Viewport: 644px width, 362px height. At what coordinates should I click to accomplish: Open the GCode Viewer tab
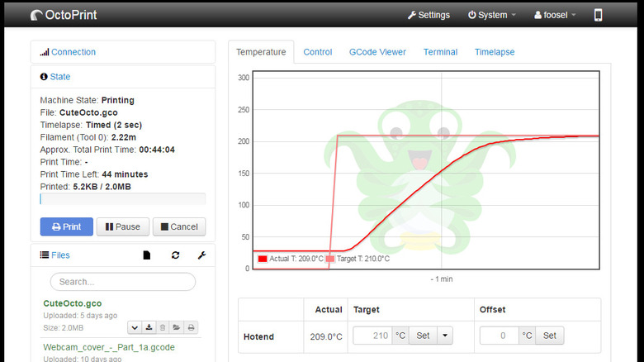[x=377, y=52]
